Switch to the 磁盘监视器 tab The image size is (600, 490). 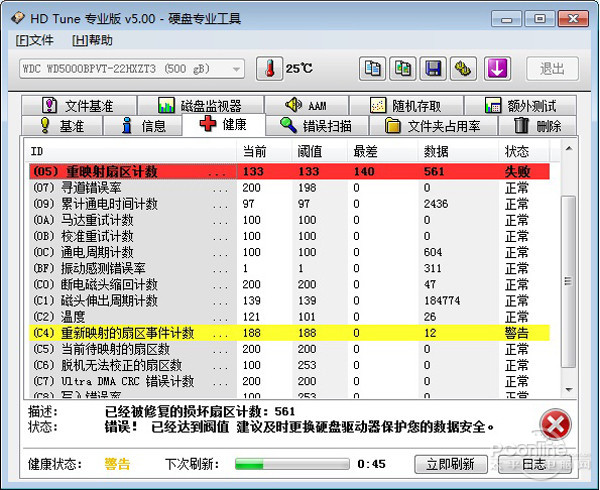click(x=199, y=105)
